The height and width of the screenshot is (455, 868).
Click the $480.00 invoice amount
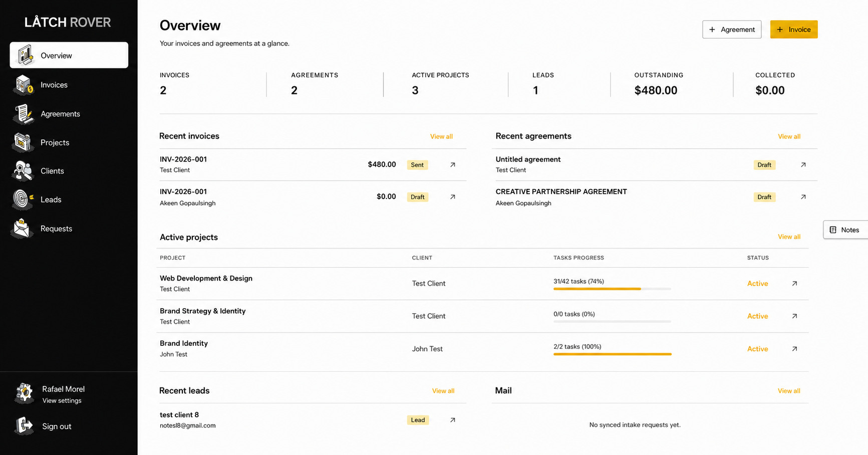tap(382, 164)
